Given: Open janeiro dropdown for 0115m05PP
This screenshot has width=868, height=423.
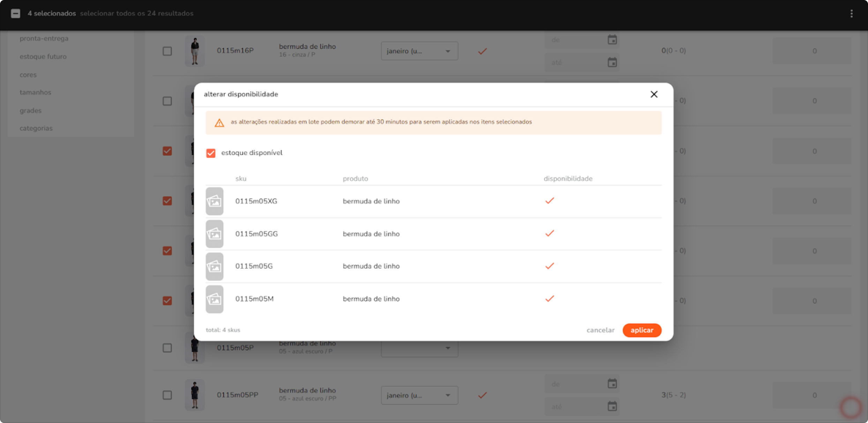Looking at the screenshot, I should tap(419, 395).
